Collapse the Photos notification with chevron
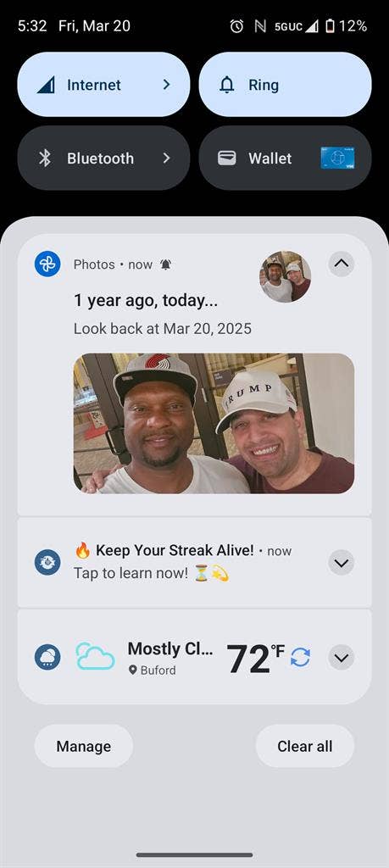The image size is (389, 868). 341,264
